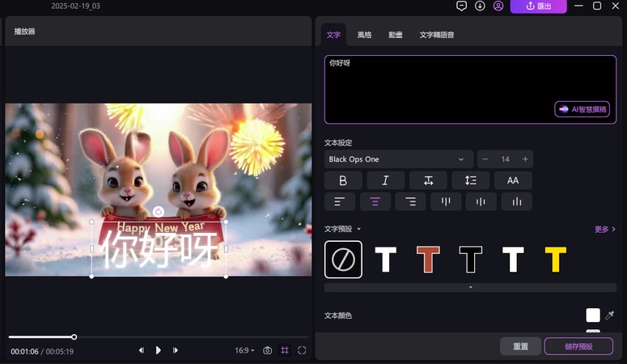Click the current timecode 00:01:06
627x364 pixels.
24,352
